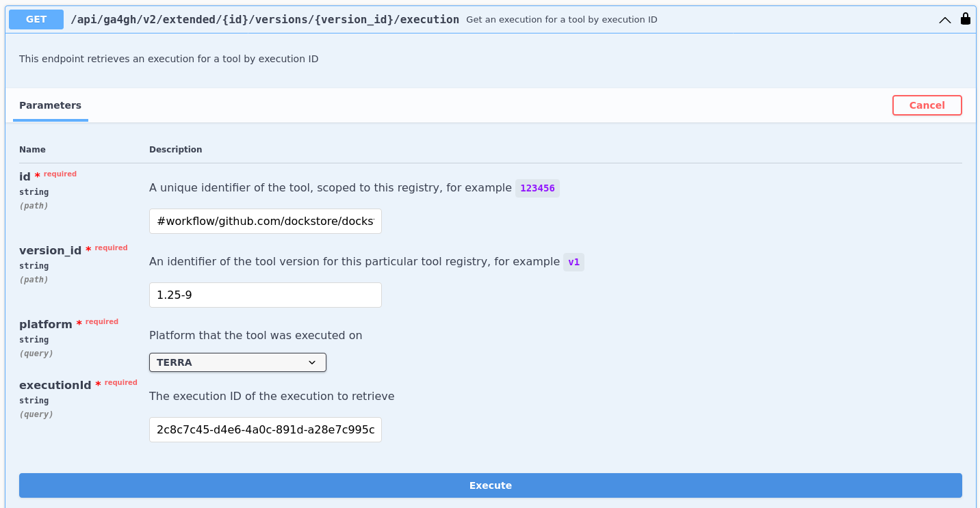
Task: Click Cancel to exit try-it-out mode
Action: (x=927, y=105)
